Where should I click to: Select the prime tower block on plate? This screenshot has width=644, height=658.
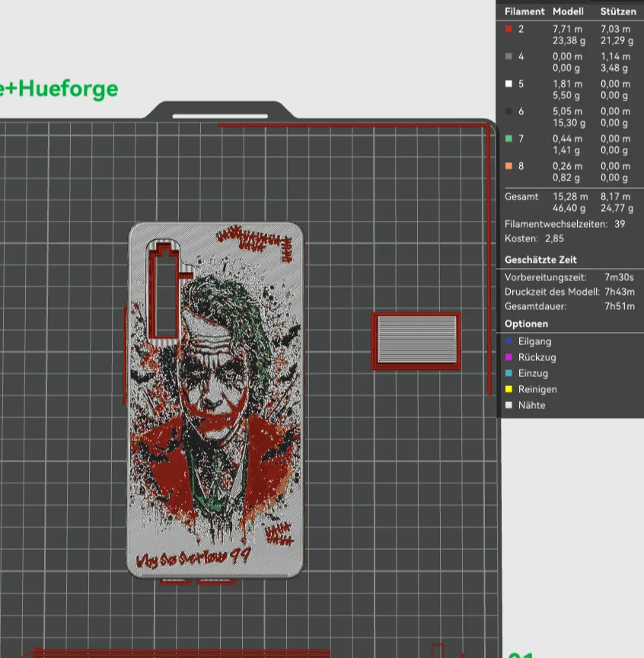coord(416,341)
